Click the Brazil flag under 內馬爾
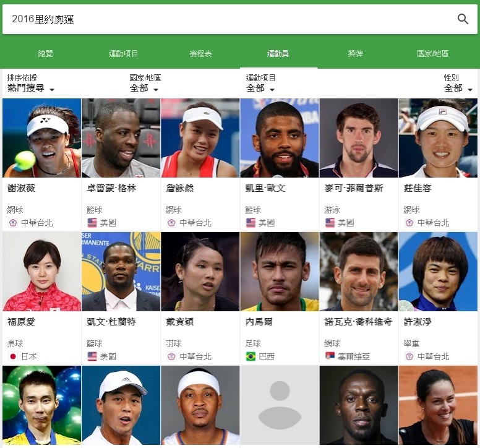480x448 pixels. click(x=251, y=356)
